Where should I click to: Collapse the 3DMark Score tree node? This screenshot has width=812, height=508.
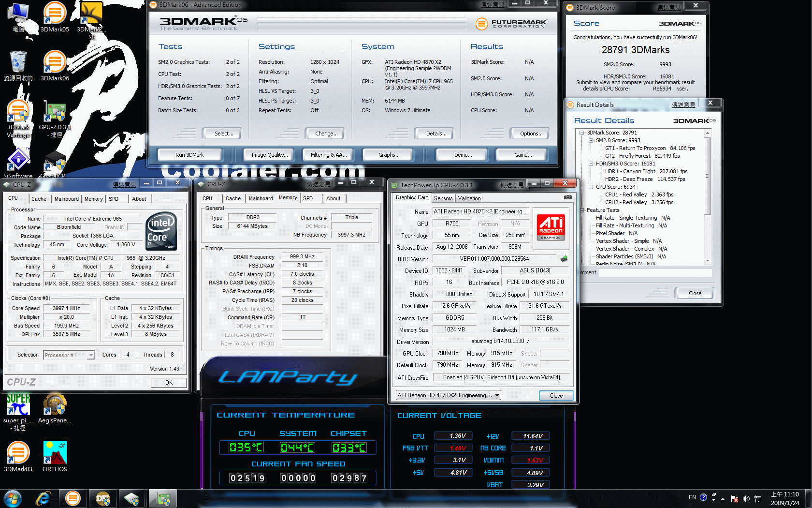point(581,133)
